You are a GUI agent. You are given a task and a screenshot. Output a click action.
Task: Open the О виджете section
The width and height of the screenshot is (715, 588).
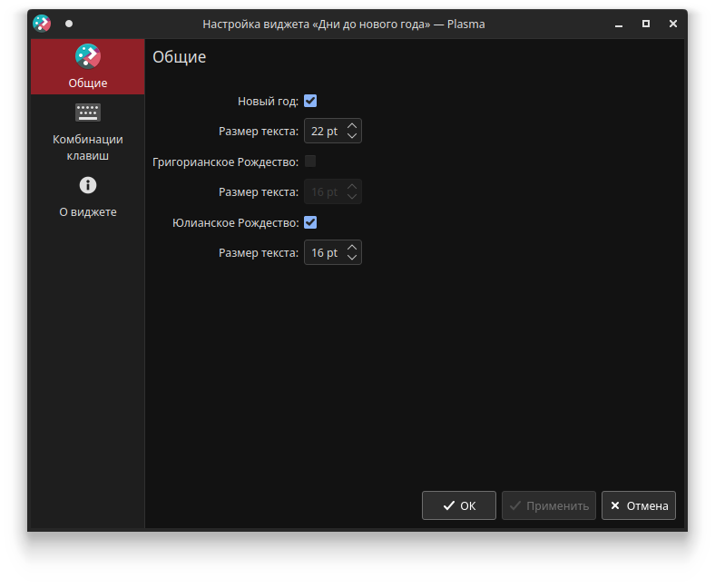tap(87, 197)
